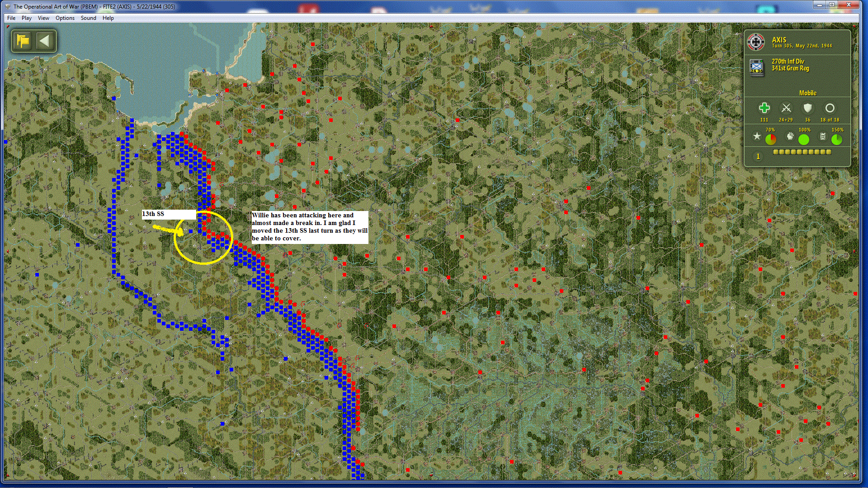Click the Turn 305, May 22nd, 1944 text
The image size is (868, 488).
pyautogui.click(x=802, y=46)
